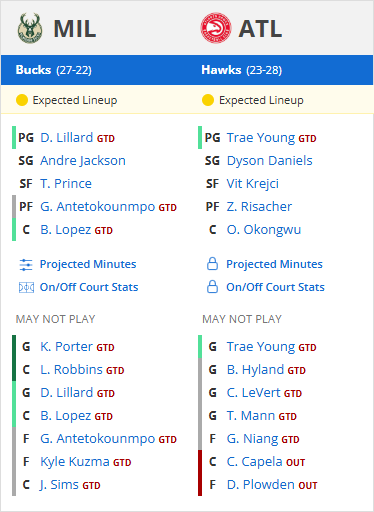Open Hawks On/Off Court Stats link
The image size is (374, 512).
coord(275,287)
